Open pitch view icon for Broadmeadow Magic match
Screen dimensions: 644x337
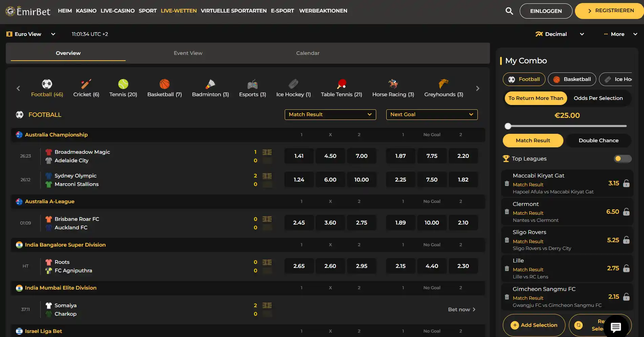pos(267,152)
